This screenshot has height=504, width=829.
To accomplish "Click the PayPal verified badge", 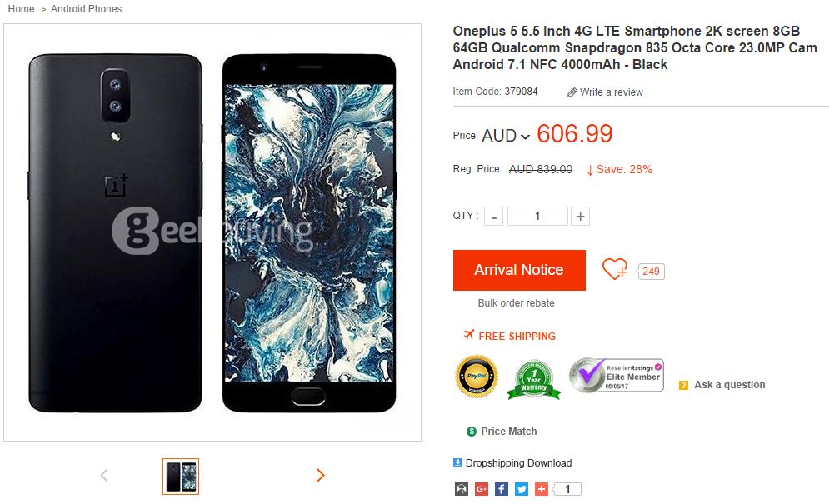I will 477,376.
